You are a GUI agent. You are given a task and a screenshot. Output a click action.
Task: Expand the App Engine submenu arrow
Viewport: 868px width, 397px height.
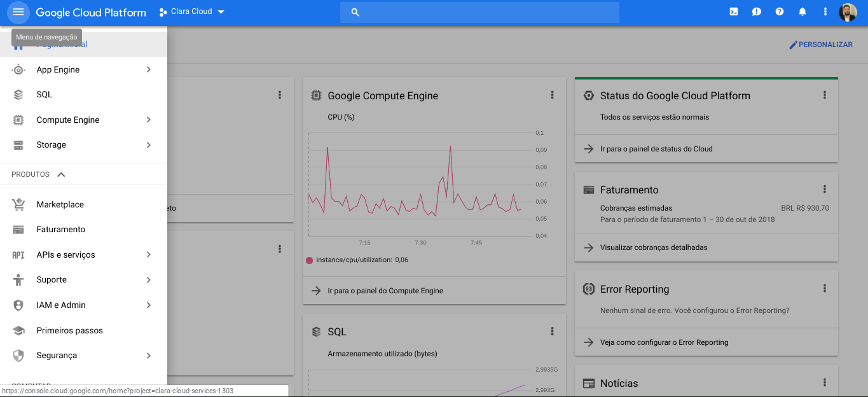pos(148,69)
